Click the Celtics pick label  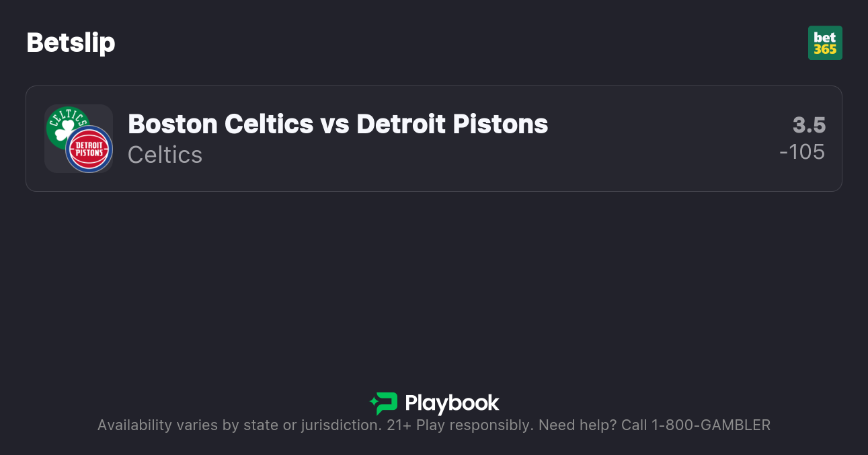tap(165, 155)
